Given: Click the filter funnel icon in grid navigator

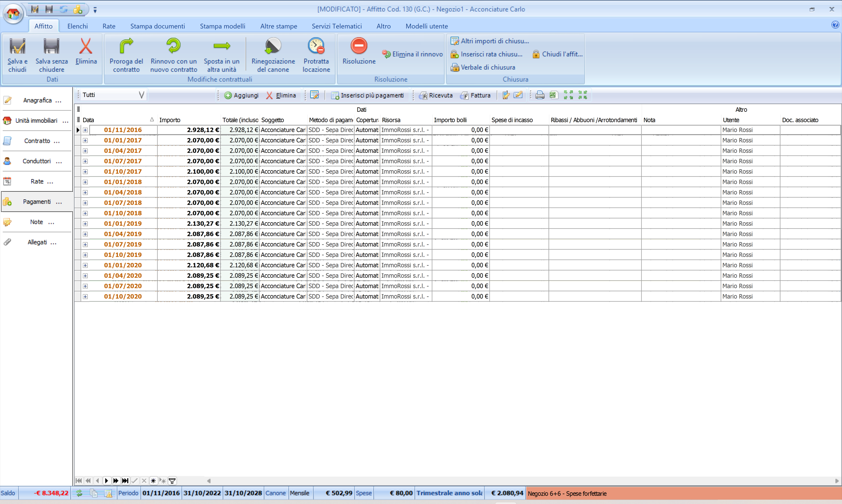Looking at the screenshot, I should pos(172,481).
